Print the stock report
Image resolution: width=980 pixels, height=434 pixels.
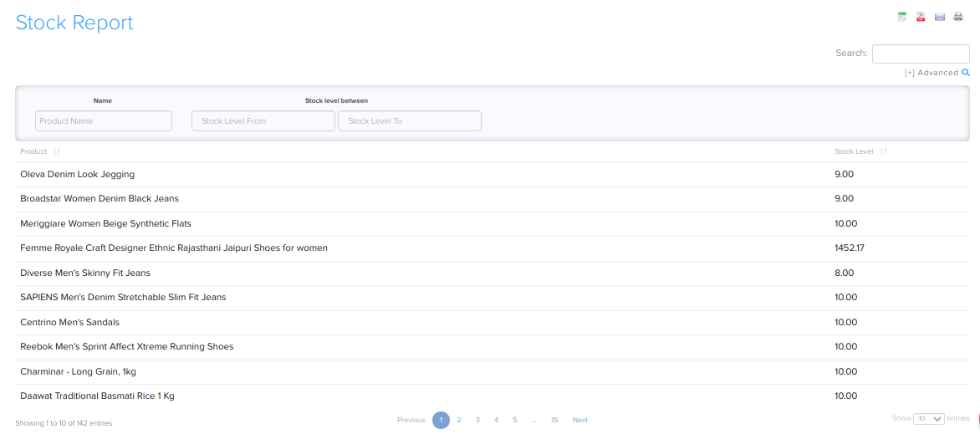pyautogui.click(x=958, y=17)
